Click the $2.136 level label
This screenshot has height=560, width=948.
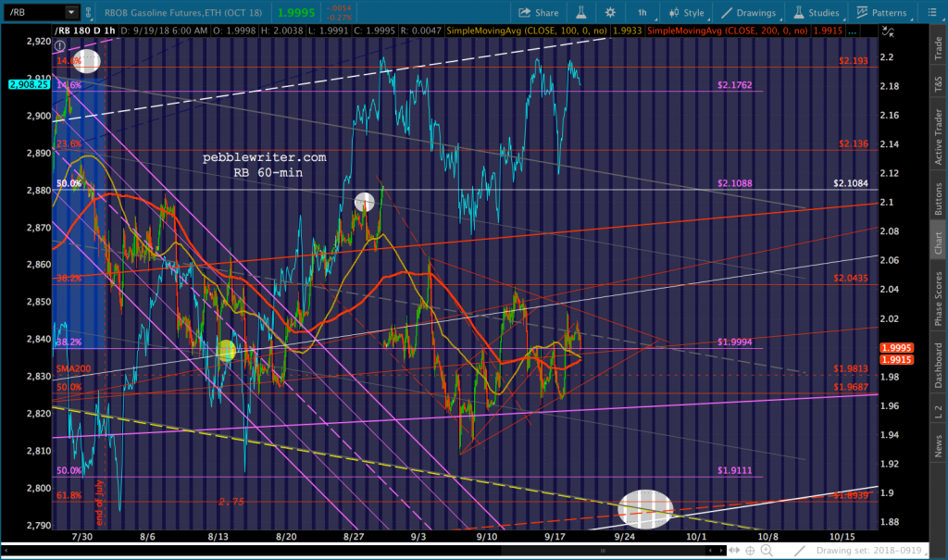[853, 143]
